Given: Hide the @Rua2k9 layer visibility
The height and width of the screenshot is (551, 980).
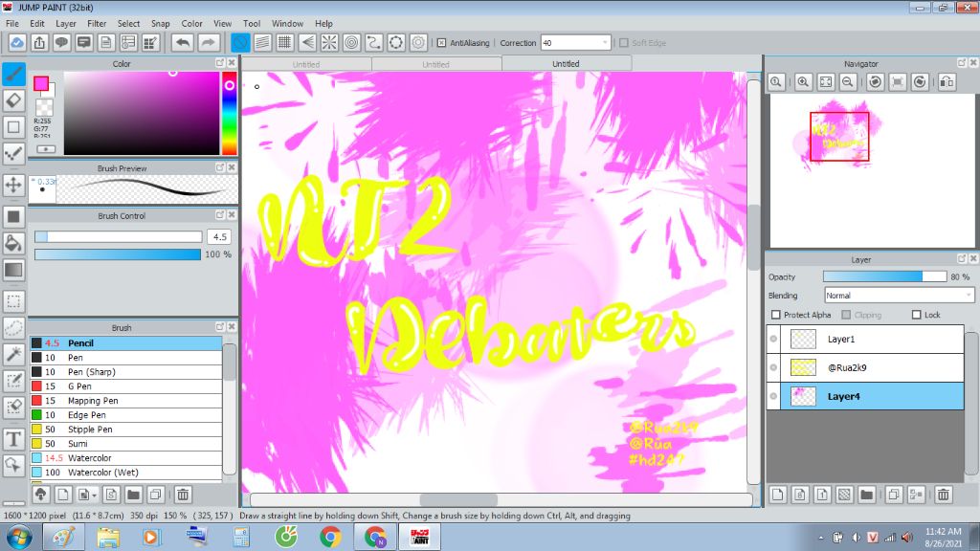Looking at the screenshot, I should pyautogui.click(x=773, y=367).
